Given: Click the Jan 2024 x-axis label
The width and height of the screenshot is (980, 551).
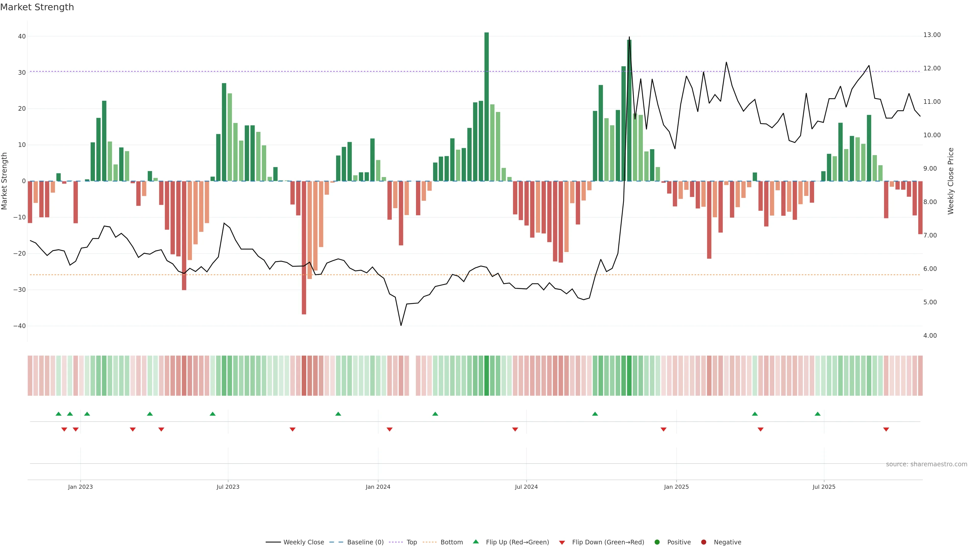Looking at the screenshot, I should (378, 487).
